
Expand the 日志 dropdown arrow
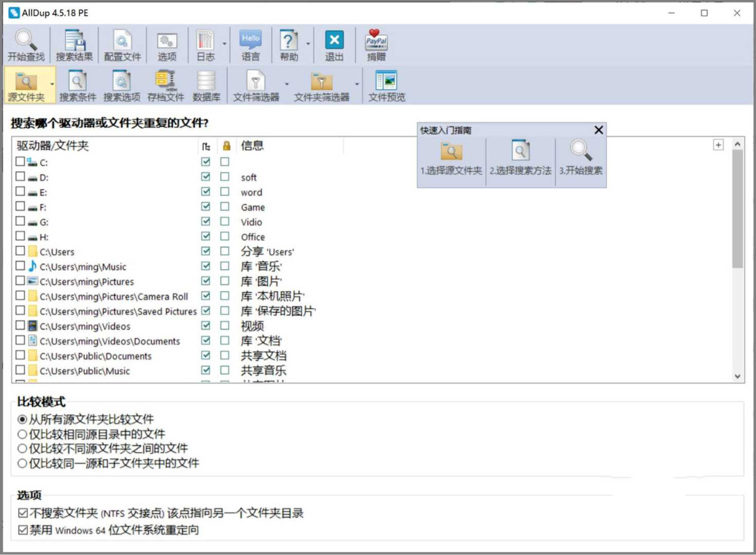coord(224,44)
